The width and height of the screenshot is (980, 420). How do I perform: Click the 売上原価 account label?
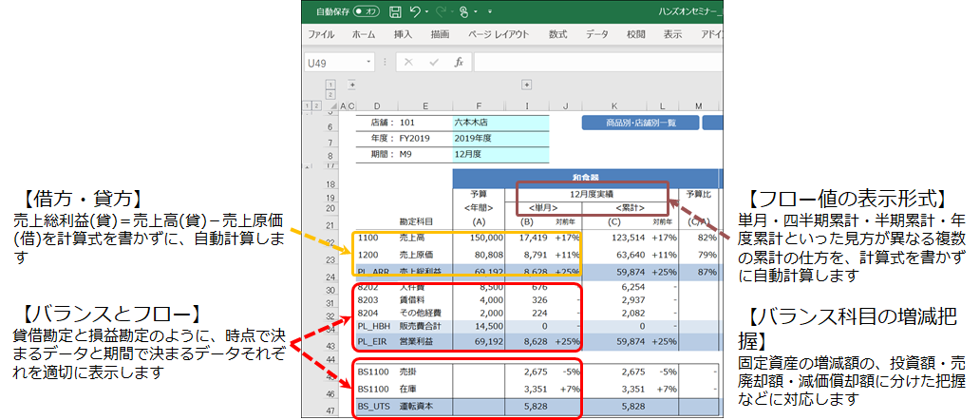click(415, 255)
